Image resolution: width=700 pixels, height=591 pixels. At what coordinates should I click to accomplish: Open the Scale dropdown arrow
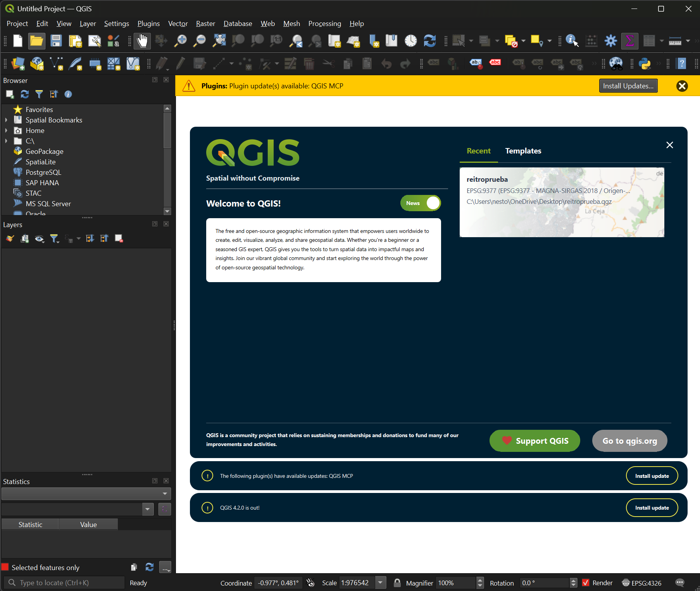[x=381, y=582]
